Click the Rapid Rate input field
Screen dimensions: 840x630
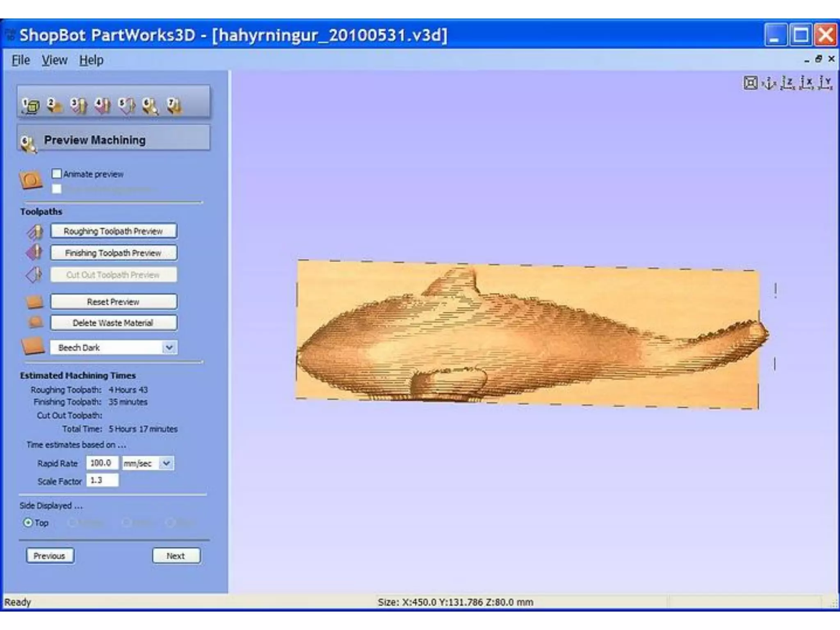click(102, 463)
